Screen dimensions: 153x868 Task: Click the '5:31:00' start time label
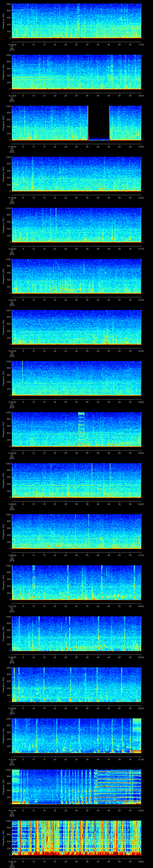[12, 810]
